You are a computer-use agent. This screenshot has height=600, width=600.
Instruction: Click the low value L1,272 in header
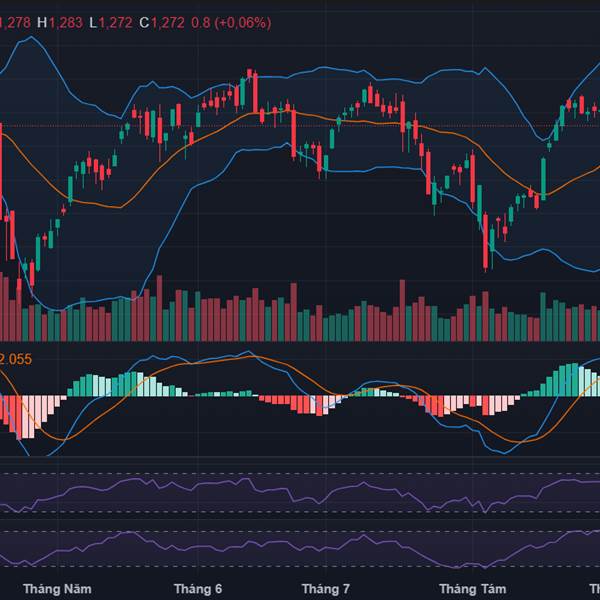pyautogui.click(x=111, y=23)
